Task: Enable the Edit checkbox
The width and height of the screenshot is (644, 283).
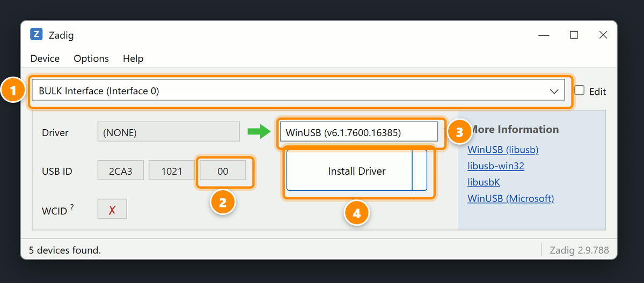Action: (x=580, y=91)
